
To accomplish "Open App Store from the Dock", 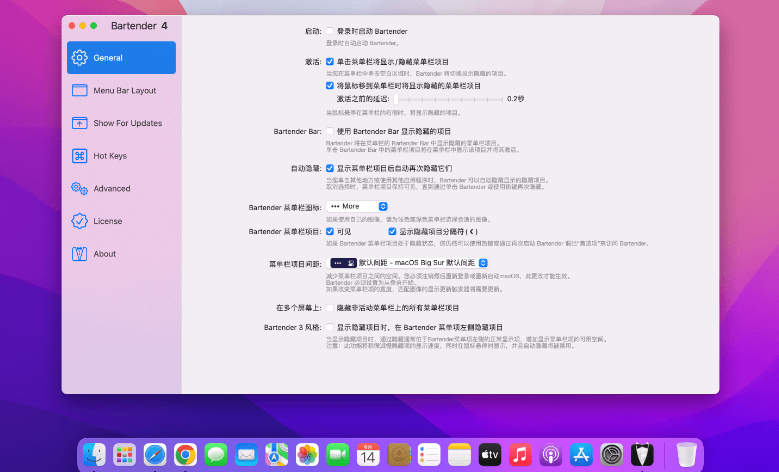I will click(x=581, y=455).
